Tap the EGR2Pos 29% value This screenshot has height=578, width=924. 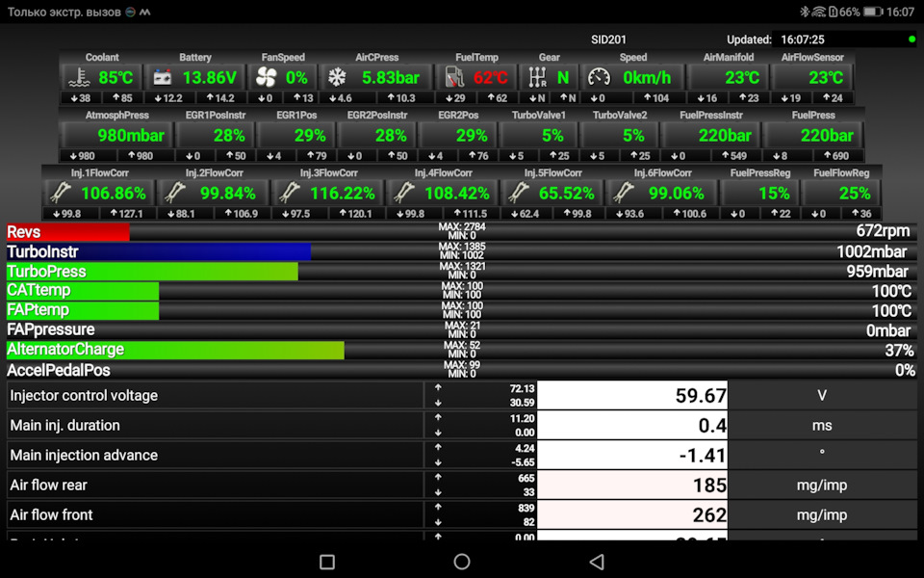pos(472,136)
